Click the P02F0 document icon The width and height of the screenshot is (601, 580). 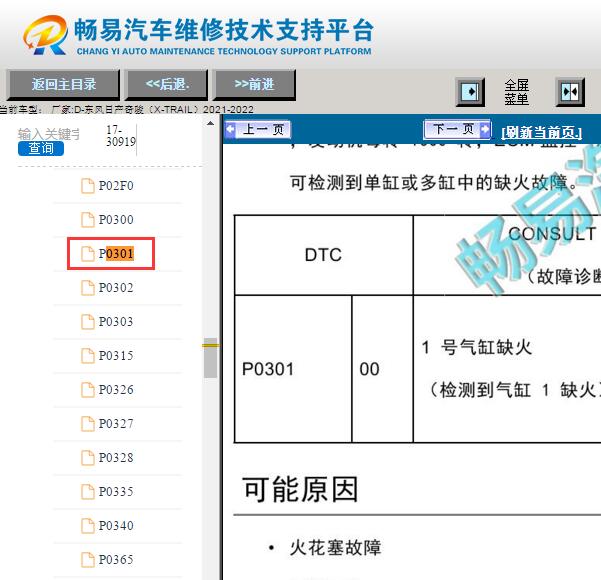[88, 186]
